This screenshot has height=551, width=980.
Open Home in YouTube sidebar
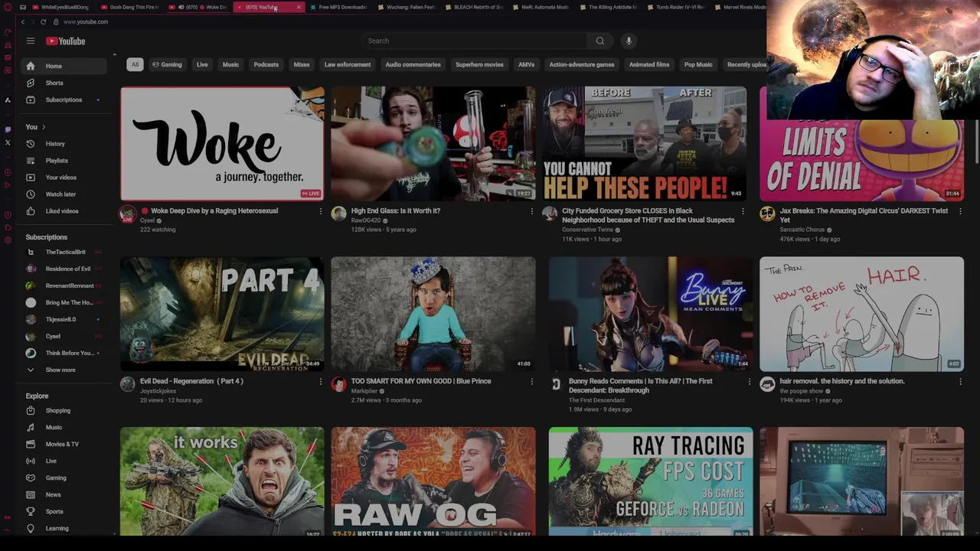pyautogui.click(x=65, y=66)
